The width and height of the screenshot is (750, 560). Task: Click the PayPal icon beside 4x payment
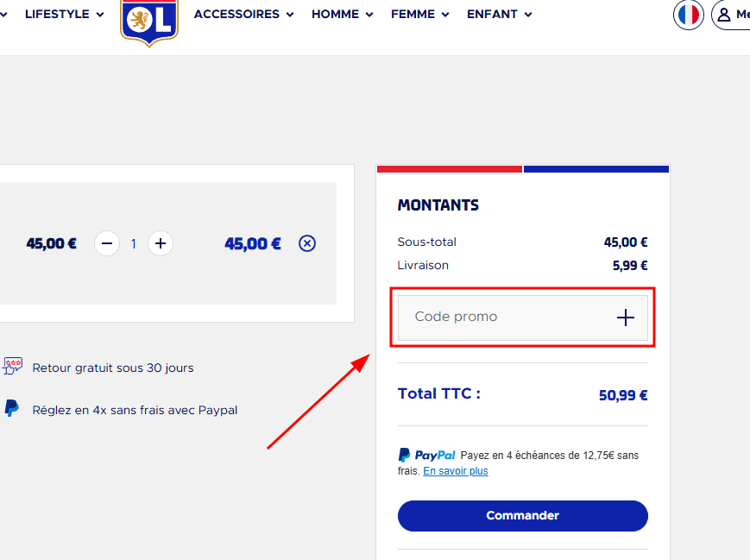pyautogui.click(x=12, y=409)
